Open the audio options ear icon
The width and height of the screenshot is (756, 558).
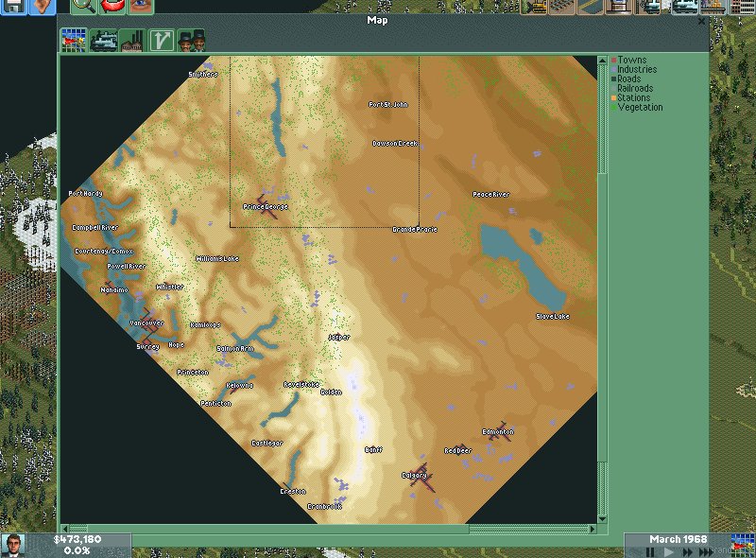click(43, 7)
